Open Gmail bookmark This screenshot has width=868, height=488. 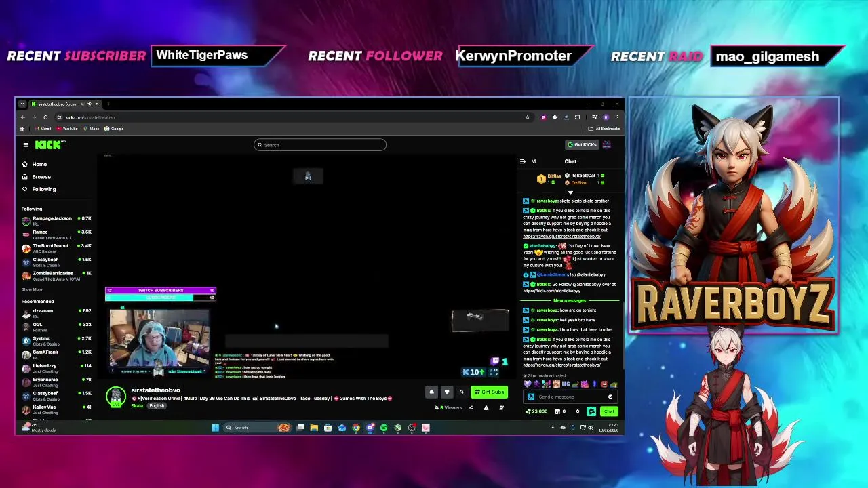click(x=43, y=129)
